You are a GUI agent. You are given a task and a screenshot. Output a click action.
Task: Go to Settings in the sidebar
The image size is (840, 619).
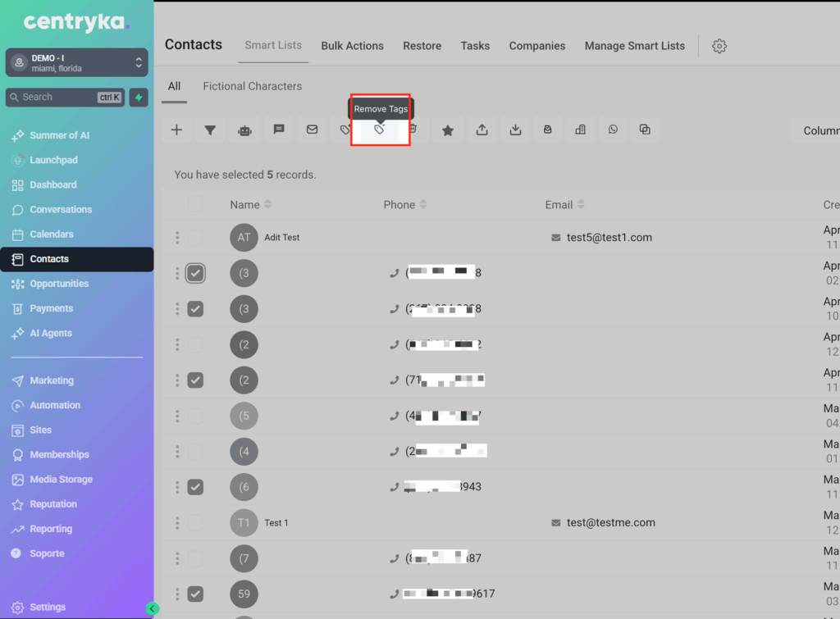[x=48, y=607]
